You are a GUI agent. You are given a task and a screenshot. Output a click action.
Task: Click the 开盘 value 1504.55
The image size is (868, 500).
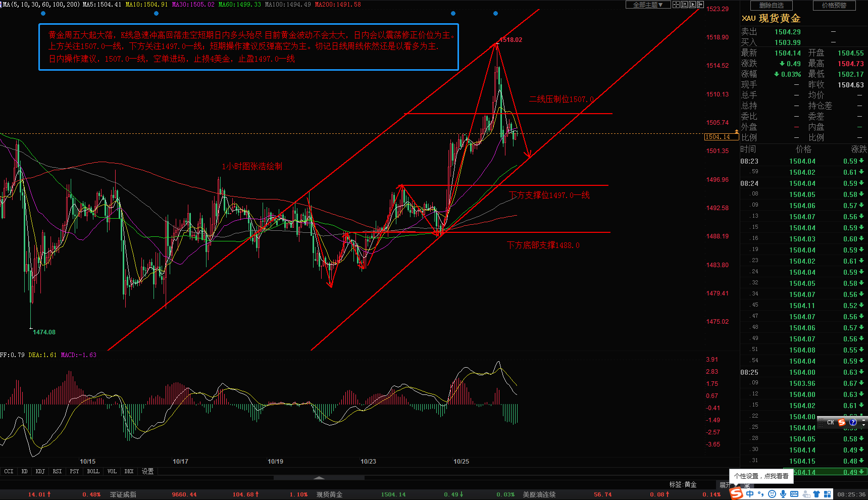click(851, 53)
